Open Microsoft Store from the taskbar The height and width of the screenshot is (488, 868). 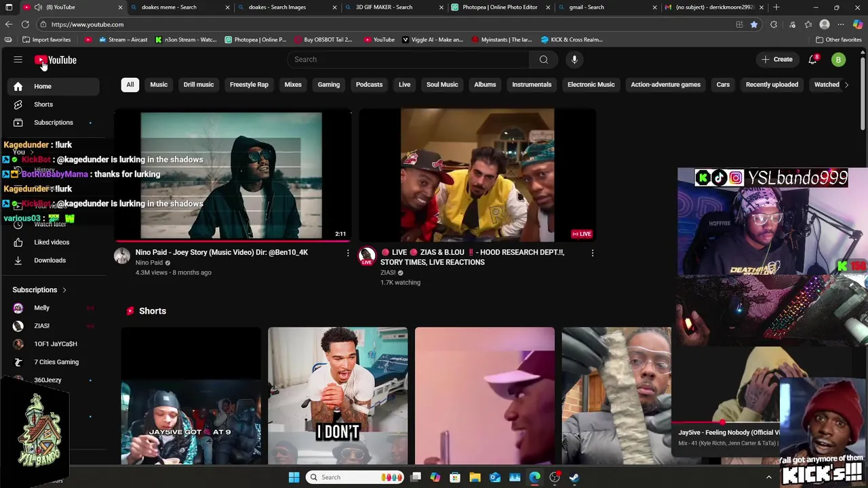pos(455,477)
